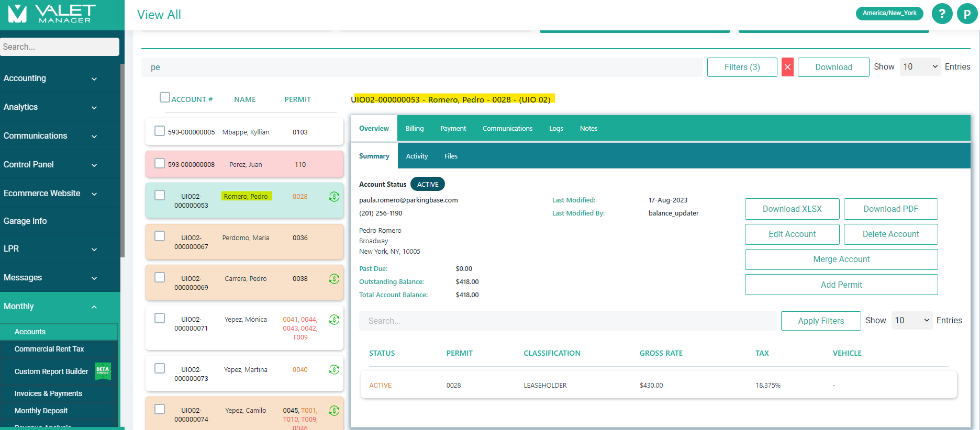Viewport: 980px width, 430px height.
Task: Select the checkbox for Perdomo, Maria
Action: tap(160, 236)
